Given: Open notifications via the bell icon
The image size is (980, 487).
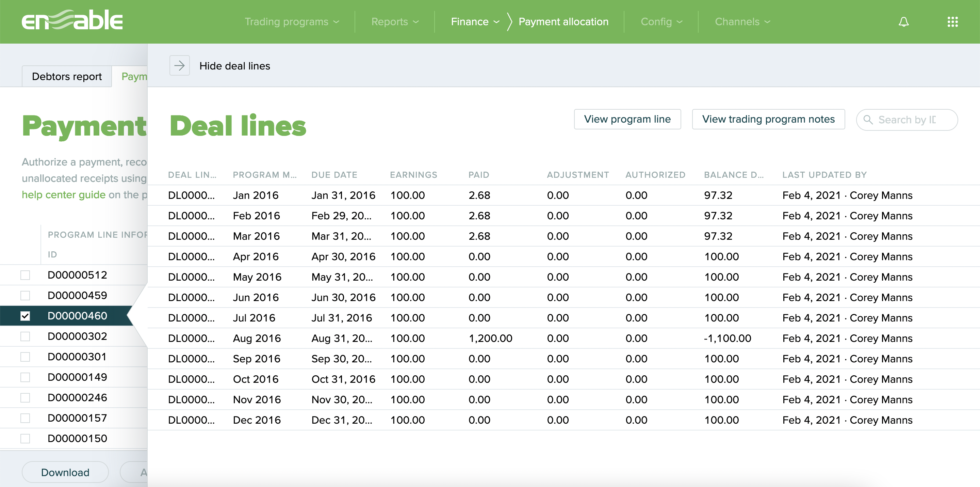Looking at the screenshot, I should click(904, 22).
